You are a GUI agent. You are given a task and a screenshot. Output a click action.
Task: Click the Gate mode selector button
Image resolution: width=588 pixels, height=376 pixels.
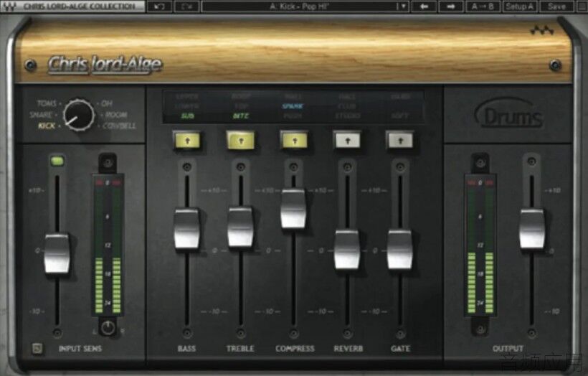[x=400, y=141]
